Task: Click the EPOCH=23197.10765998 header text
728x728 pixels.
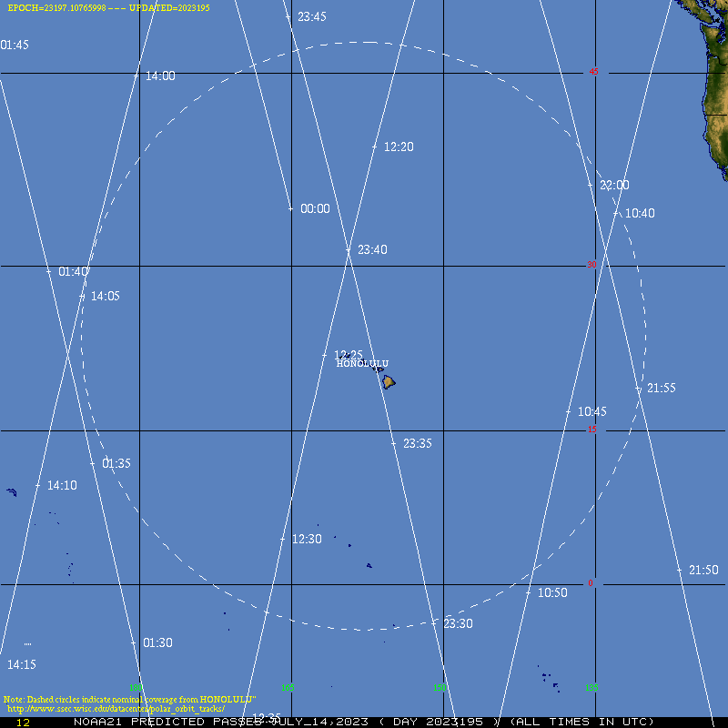Action: (56, 8)
